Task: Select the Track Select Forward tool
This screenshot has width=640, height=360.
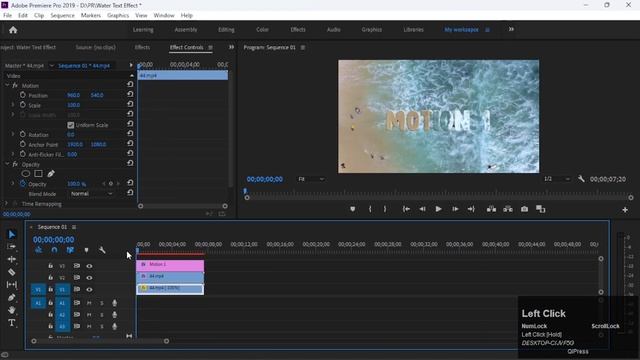Action: tap(11, 247)
